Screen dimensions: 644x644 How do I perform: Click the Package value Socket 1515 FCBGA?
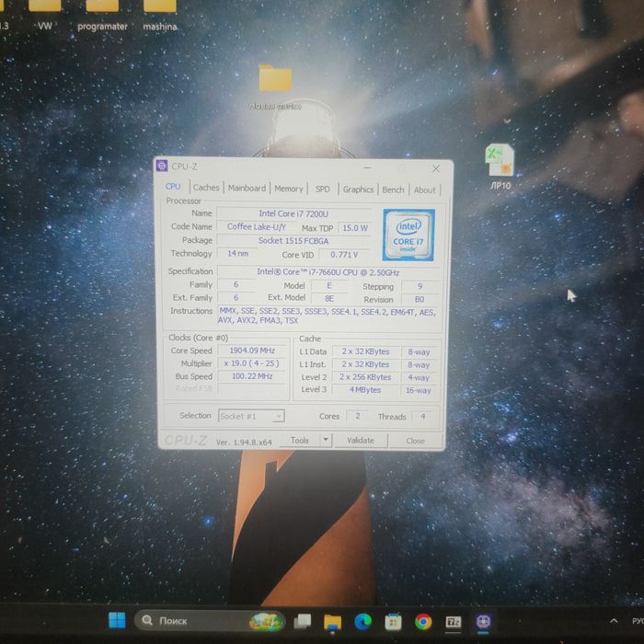click(293, 241)
